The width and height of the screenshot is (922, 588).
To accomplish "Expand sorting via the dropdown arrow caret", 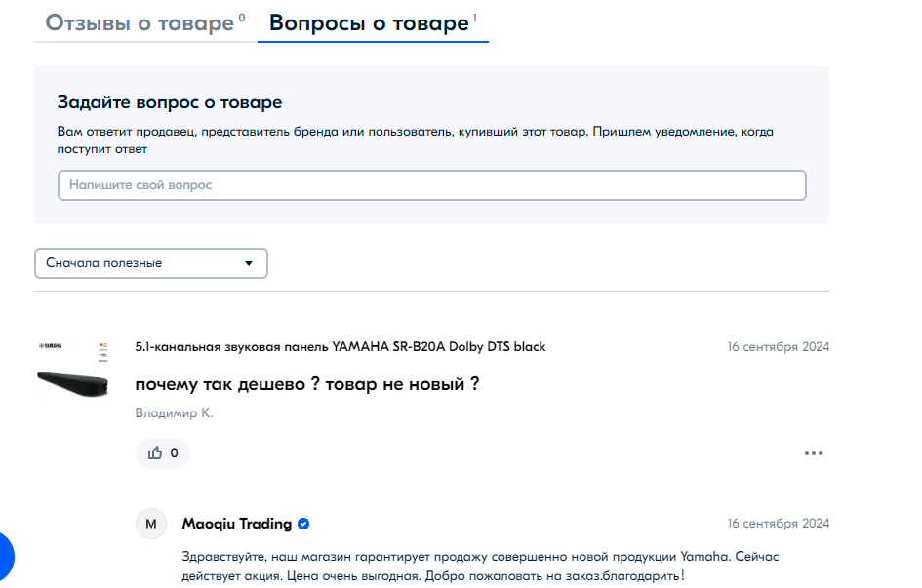I will coord(248,263).
